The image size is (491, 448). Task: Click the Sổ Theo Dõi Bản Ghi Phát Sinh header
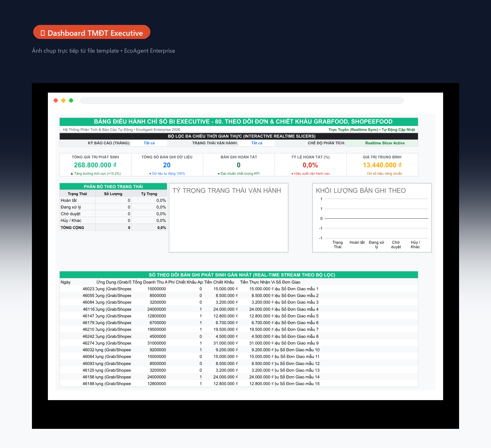239,275
